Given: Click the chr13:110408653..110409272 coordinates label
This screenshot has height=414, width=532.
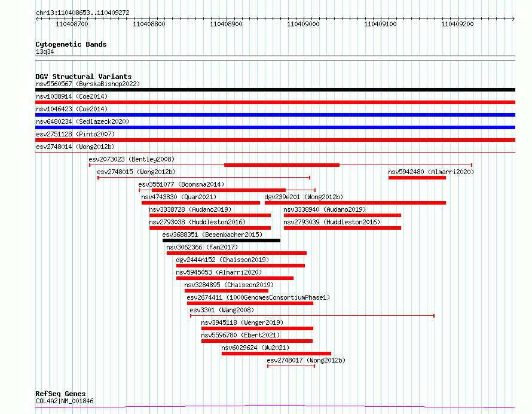Looking at the screenshot, I should (x=82, y=13).
